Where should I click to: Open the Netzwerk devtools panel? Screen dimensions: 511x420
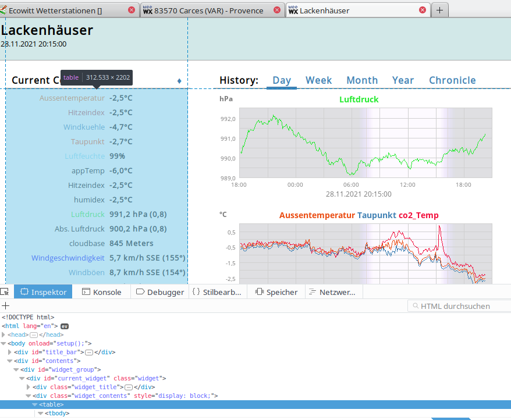pos(335,292)
